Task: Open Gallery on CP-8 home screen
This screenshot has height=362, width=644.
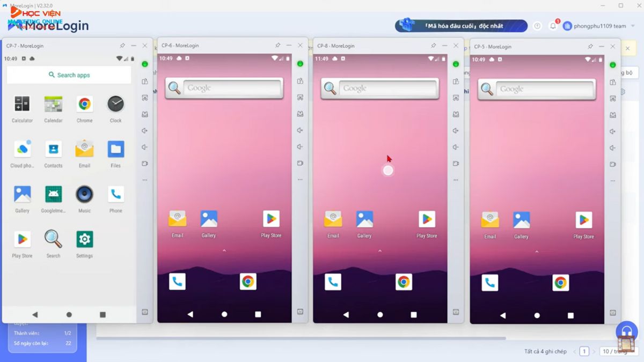Action: tap(364, 219)
